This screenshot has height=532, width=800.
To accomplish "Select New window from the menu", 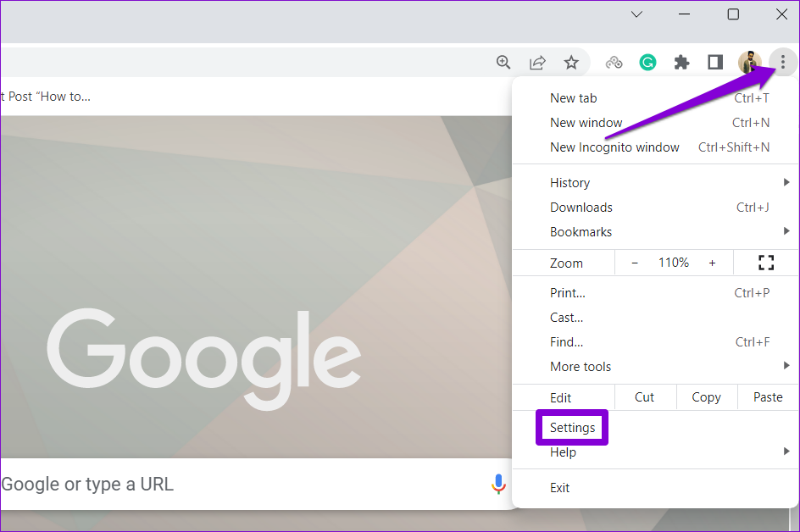I will coord(656,123).
